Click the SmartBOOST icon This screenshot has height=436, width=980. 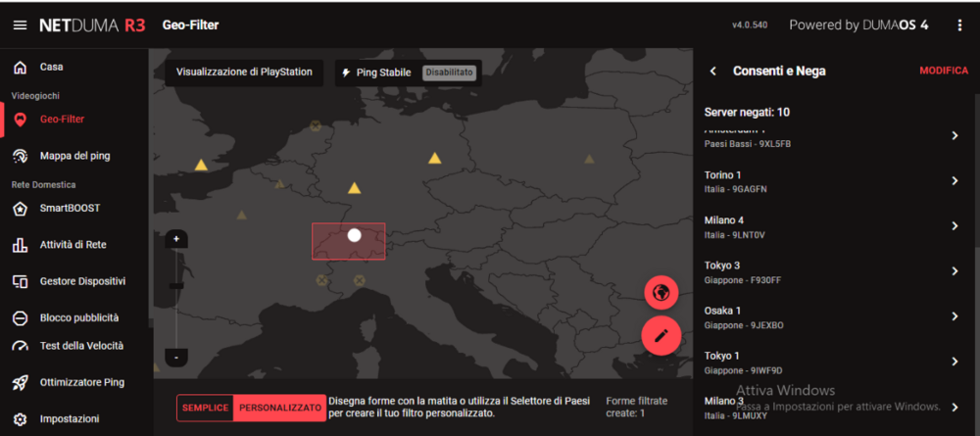pos(20,209)
